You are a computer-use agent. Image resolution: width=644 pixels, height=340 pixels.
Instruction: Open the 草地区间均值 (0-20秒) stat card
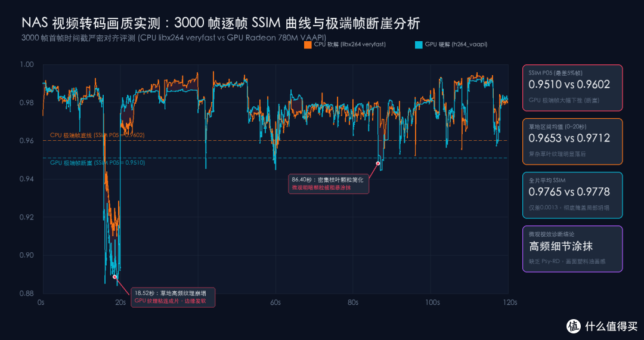point(572,142)
